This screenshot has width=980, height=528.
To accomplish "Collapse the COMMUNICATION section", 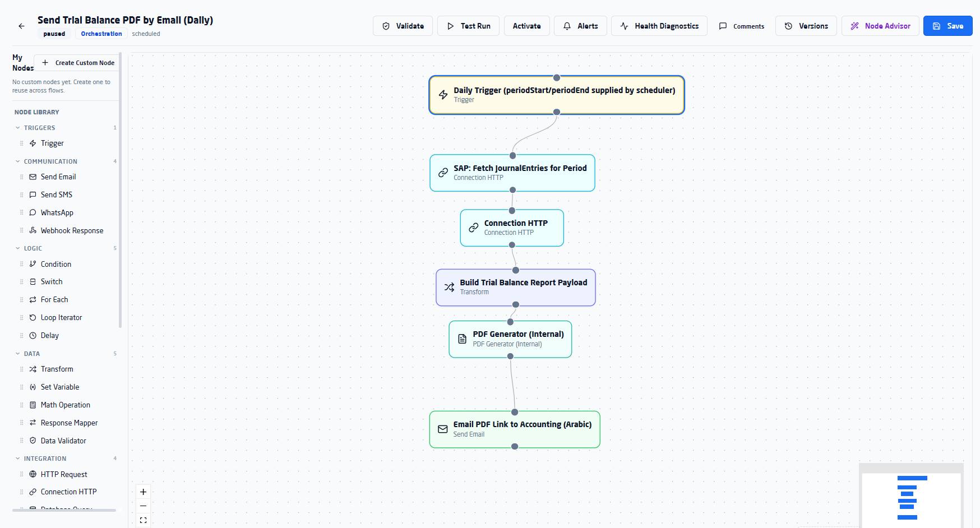I will click(x=18, y=161).
